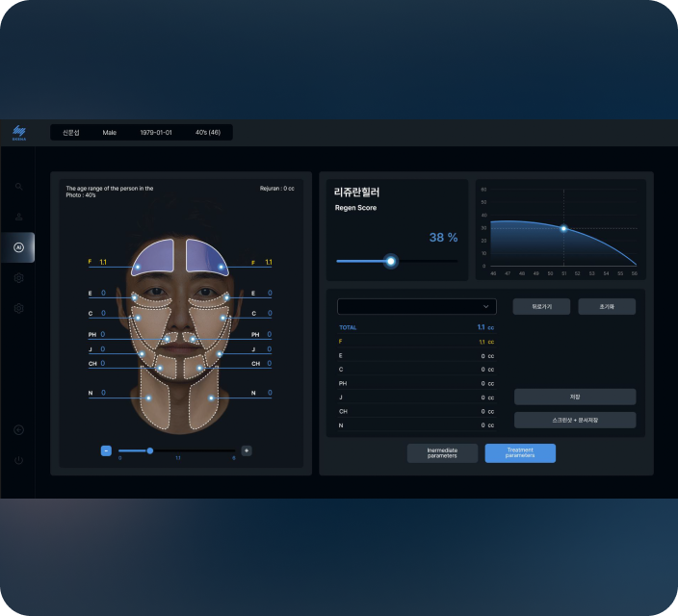Viewport: 678px width, 616px height.
Task: Click the CH row in volume list
Action: click(x=417, y=411)
